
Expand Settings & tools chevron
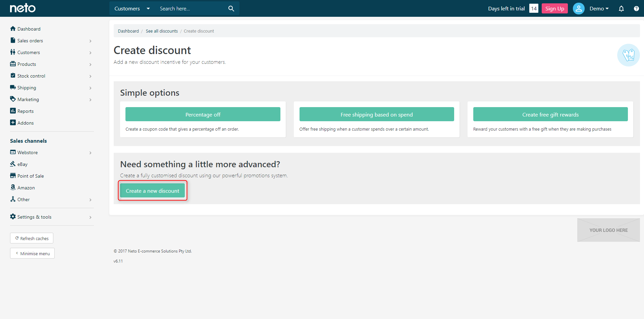90,217
